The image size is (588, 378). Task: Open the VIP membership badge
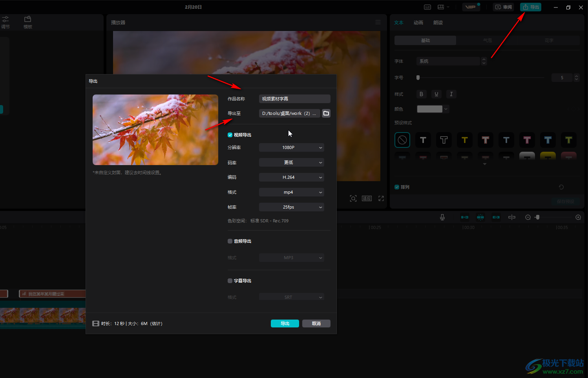[471, 7]
